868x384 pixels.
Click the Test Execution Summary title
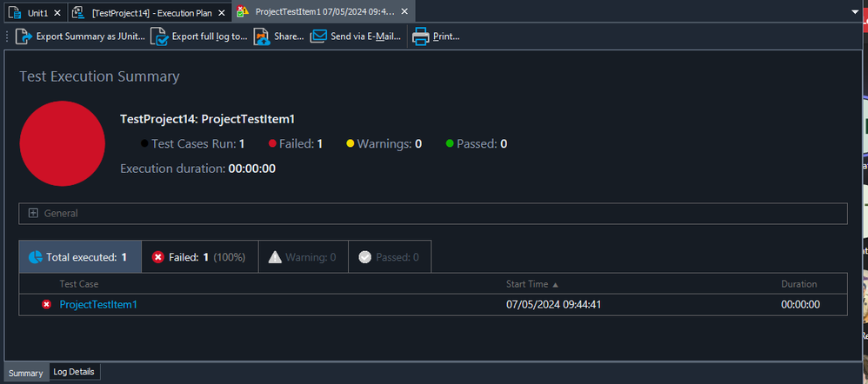click(99, 76)
